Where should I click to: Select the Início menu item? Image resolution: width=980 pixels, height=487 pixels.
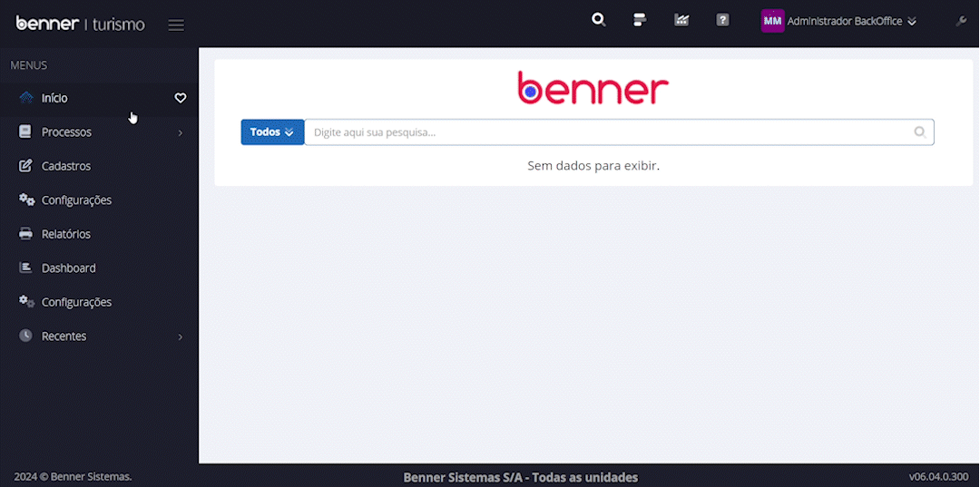click(x=100, y=98)
